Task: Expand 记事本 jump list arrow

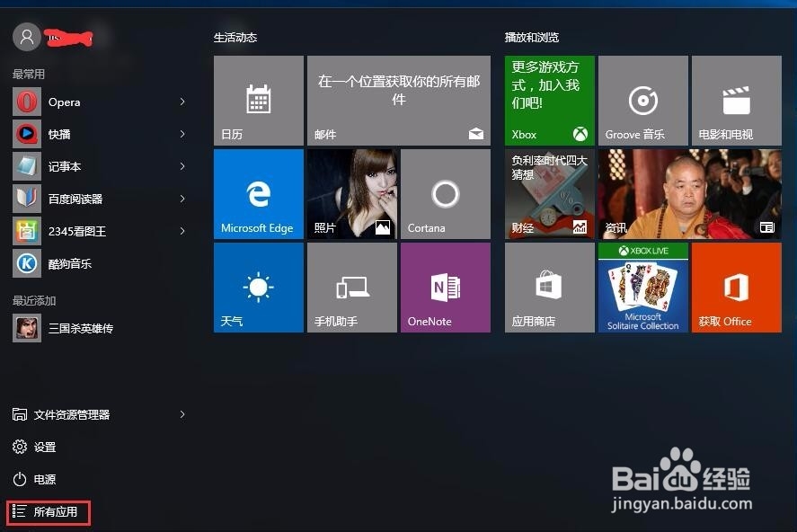Action: (182, 166)
